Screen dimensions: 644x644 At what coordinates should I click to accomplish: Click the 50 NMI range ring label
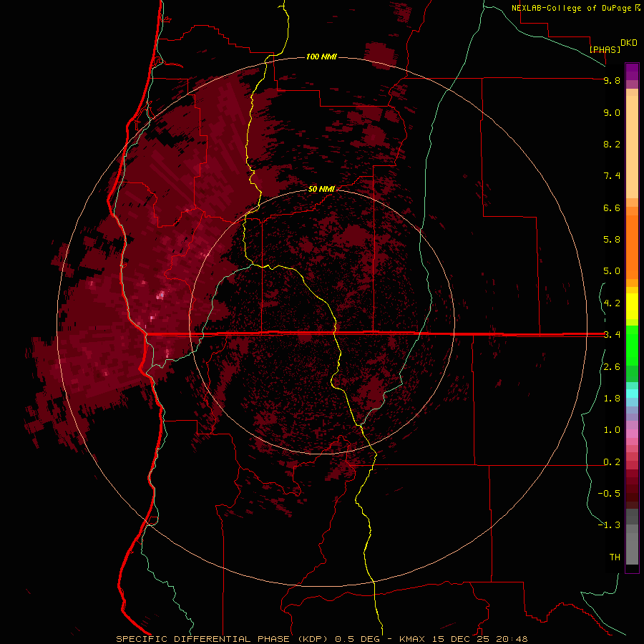click(x=321, y=189)
